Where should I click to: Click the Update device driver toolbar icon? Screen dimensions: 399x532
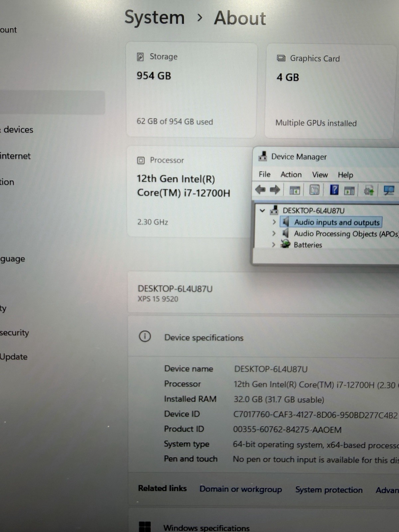click(x=369, y=191)
